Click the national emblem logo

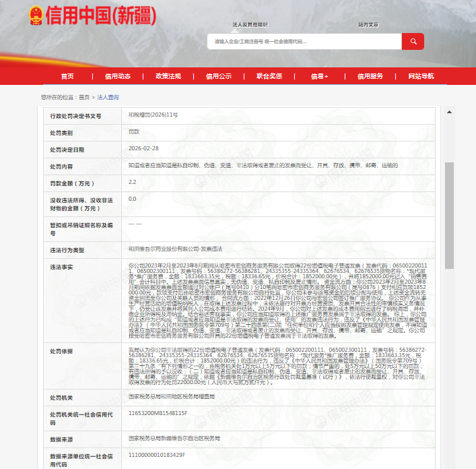pyautogui.click(x=36, y=16)
